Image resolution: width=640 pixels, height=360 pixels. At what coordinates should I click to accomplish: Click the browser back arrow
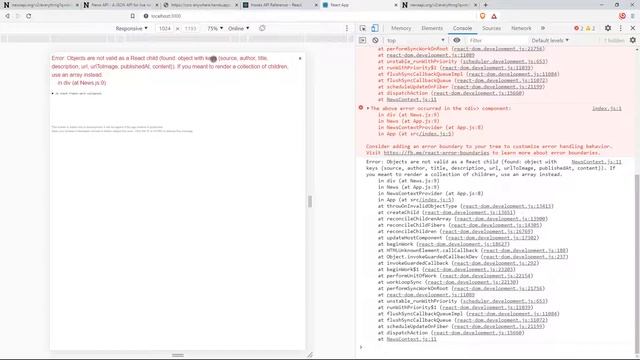click(x=7, y=16)
